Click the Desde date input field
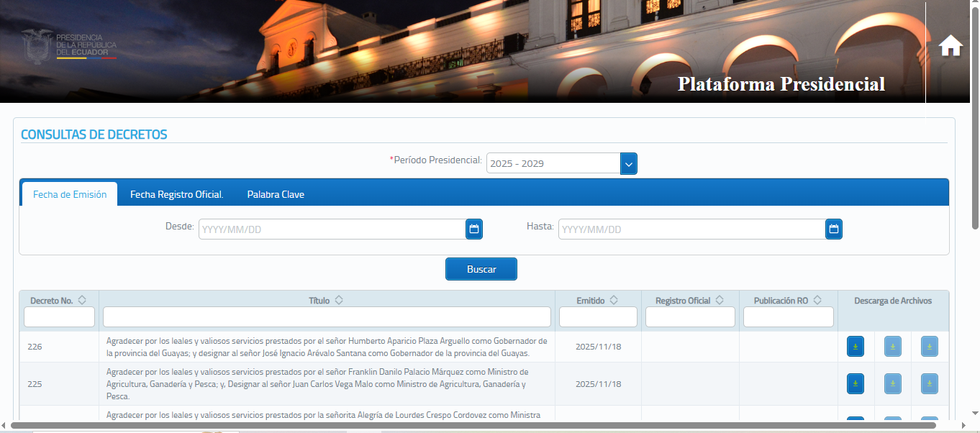The width and height of the screenshot is (980, 433). 332,229
